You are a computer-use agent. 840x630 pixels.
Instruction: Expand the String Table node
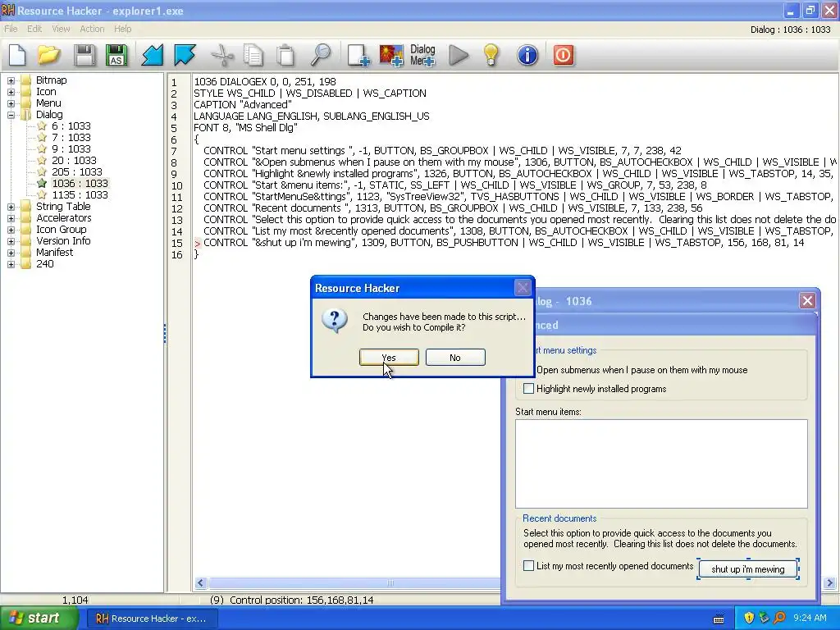11,207
